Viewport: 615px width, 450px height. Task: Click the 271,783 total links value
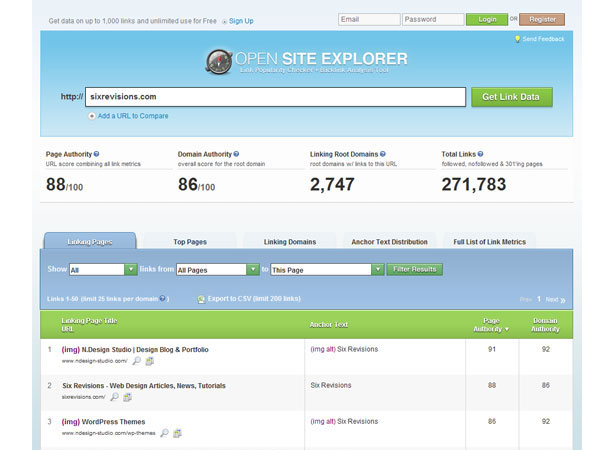tap(474, 184)
